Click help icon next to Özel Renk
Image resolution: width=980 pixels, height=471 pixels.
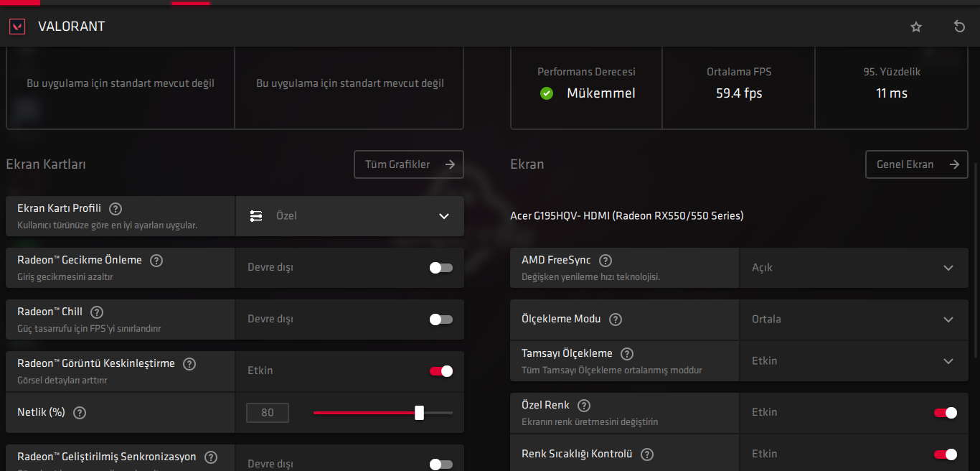(x=584, y=406)
